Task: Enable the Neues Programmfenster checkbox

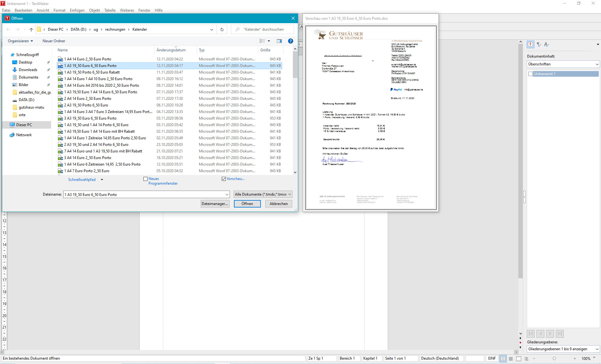Action: click(145, 179)
